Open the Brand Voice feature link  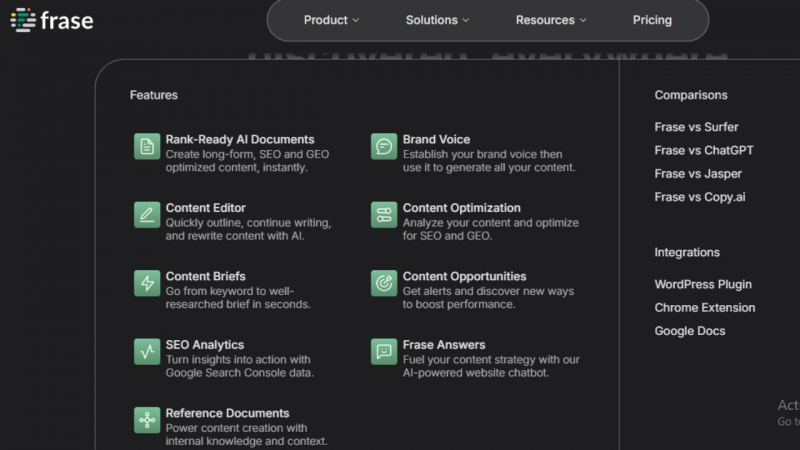[x=436, y=139]
